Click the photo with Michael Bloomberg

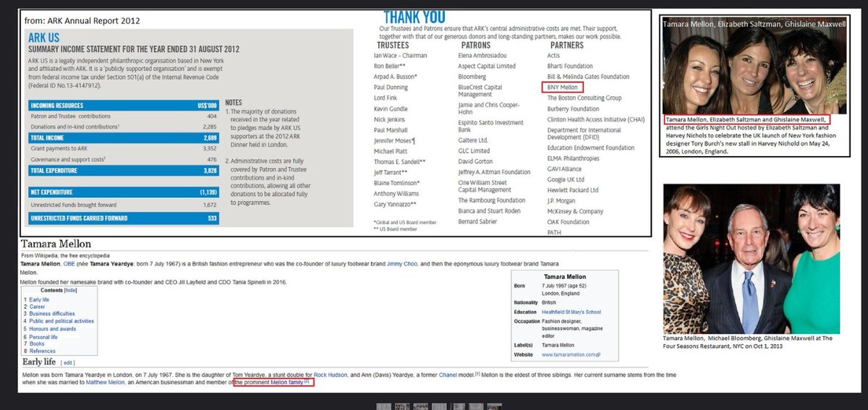[752, 259]
